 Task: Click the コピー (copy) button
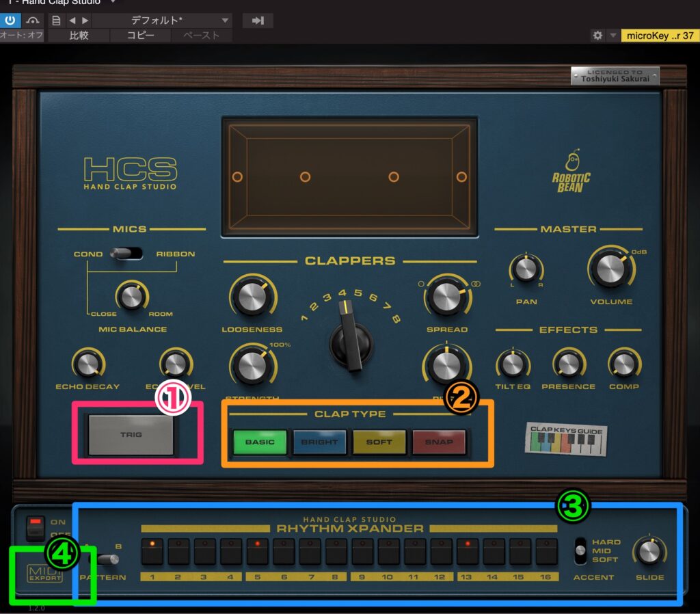pos(140,36)
